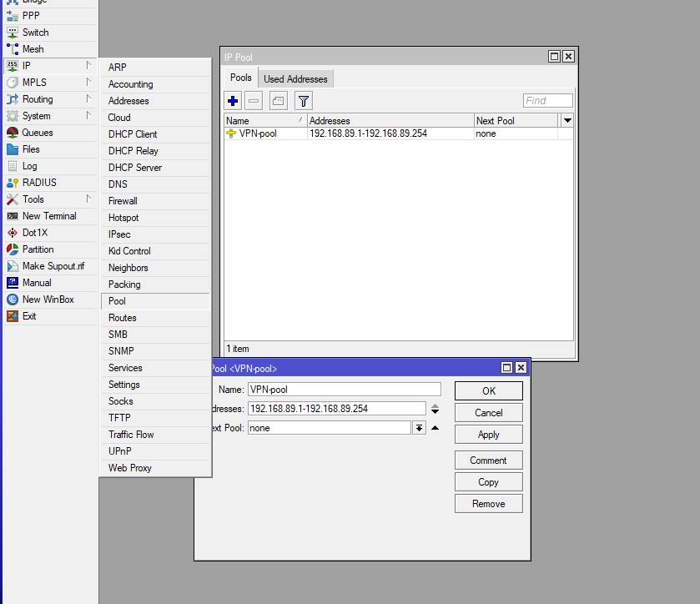Click the Addresses range input field
This screenshot has width=700, height=604.
coord(336,409)
